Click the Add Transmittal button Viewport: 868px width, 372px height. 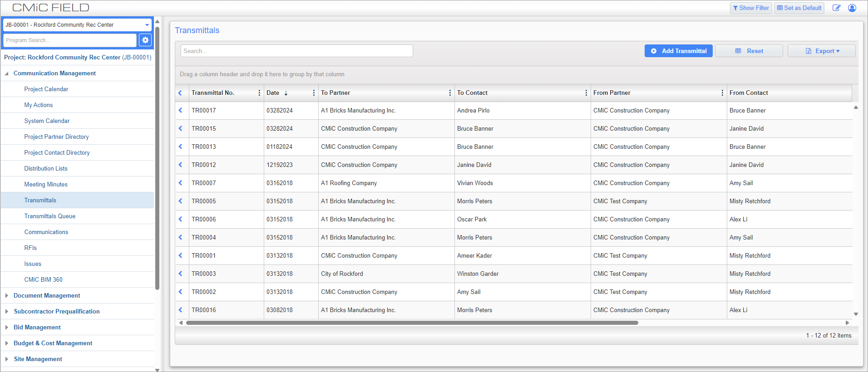[679, 51]
